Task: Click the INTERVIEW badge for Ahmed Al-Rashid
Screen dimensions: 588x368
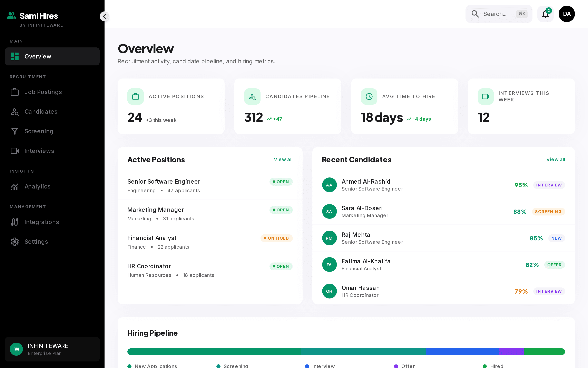Action: [x=549, y=185]
